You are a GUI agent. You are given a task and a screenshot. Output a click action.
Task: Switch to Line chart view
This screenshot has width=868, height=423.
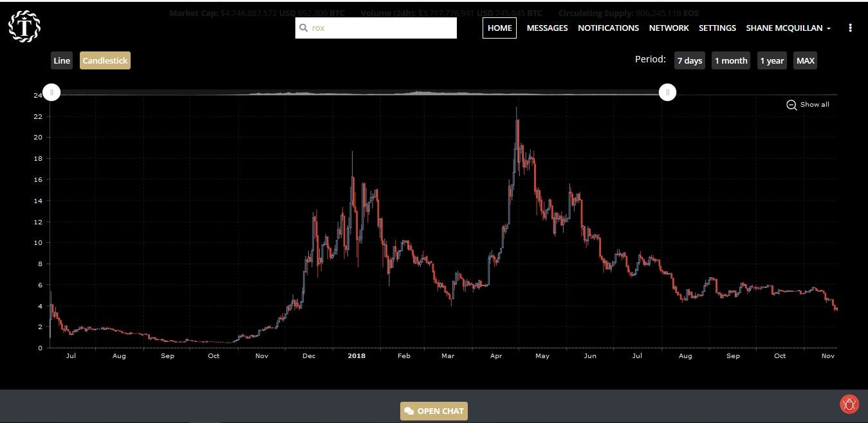tap(62, 60)
